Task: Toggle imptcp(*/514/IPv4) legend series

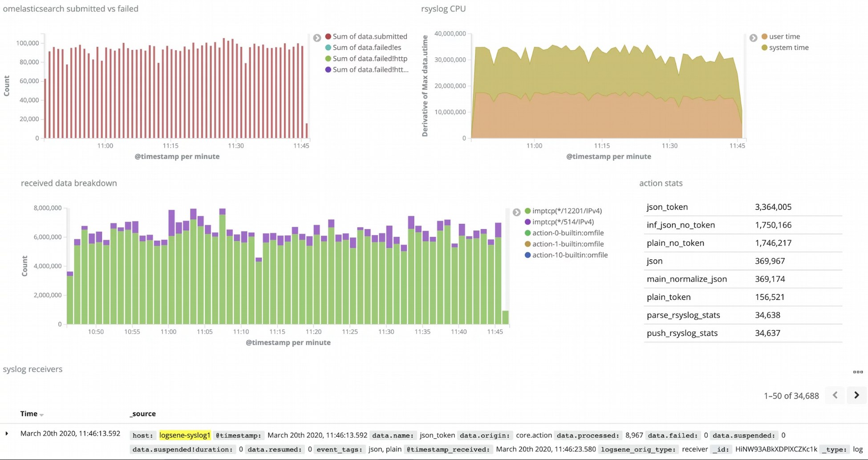Action: coord(560,222)
